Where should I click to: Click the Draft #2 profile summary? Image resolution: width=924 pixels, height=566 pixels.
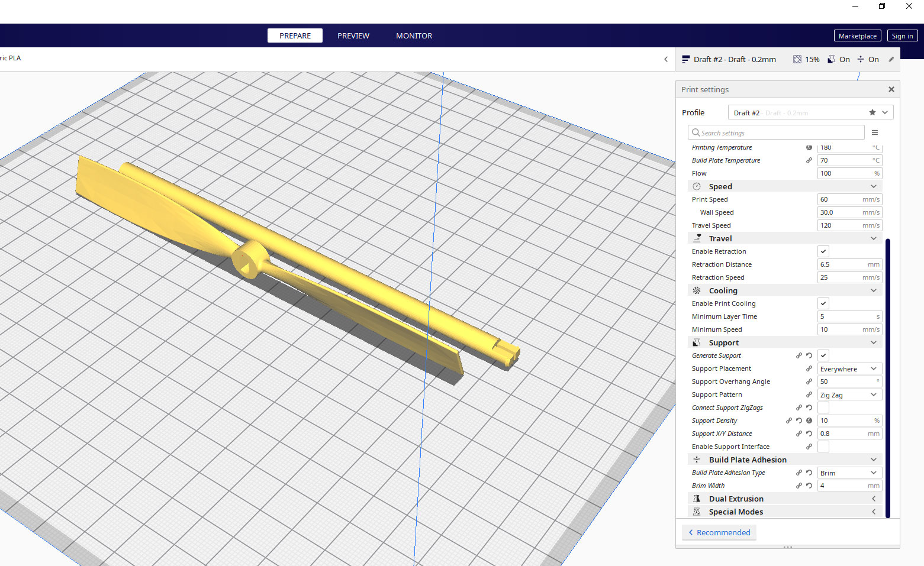click(x=735, y=59)
